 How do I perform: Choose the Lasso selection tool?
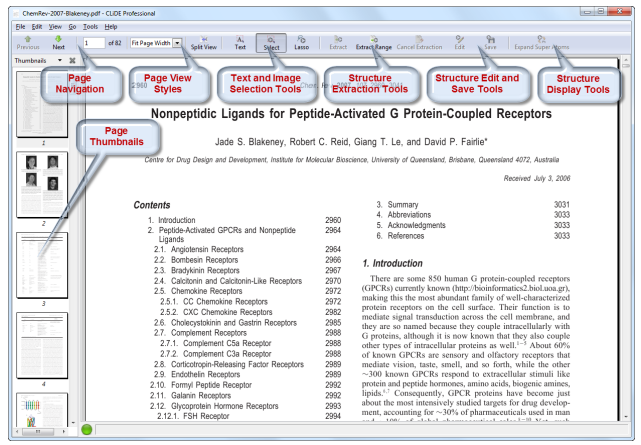point(301,43)
